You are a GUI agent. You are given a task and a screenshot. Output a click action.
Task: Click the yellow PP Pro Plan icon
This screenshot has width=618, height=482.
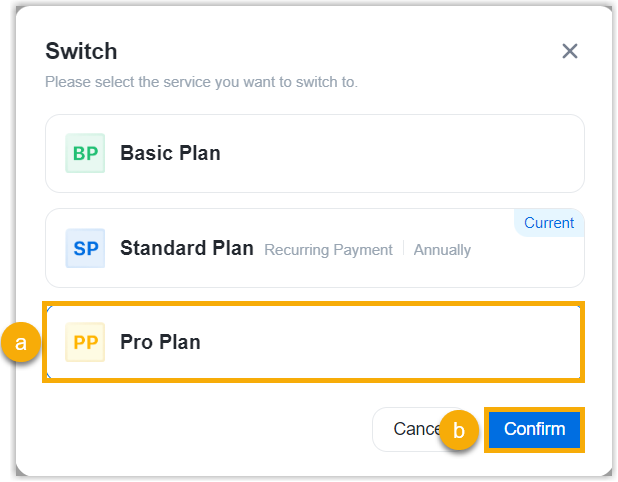click(85, 342)
